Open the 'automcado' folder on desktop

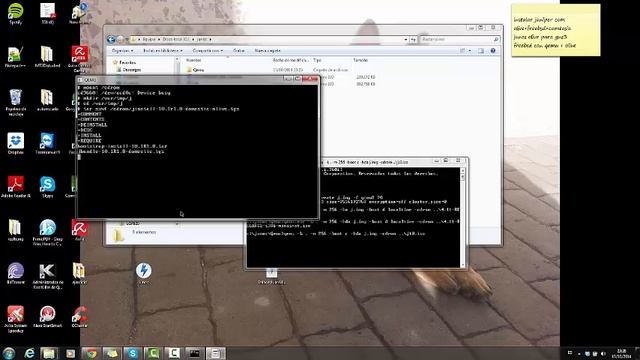coord(47,100)
